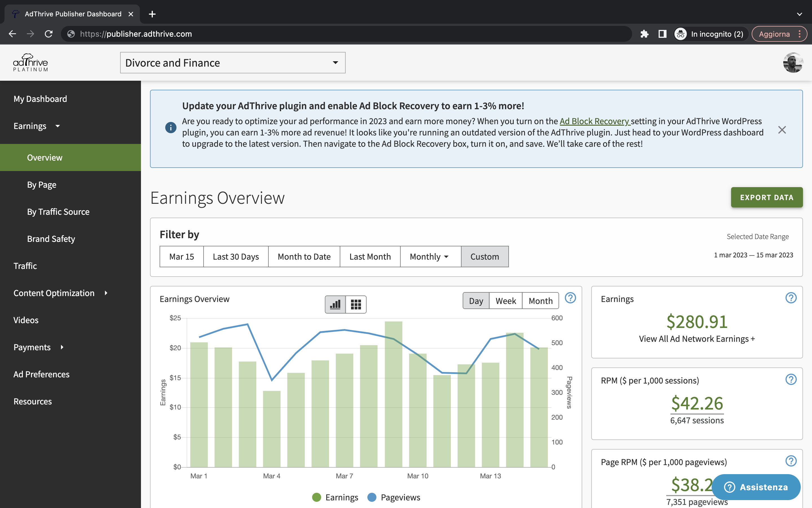Open the Assistenza help widget

click(756, 487)
